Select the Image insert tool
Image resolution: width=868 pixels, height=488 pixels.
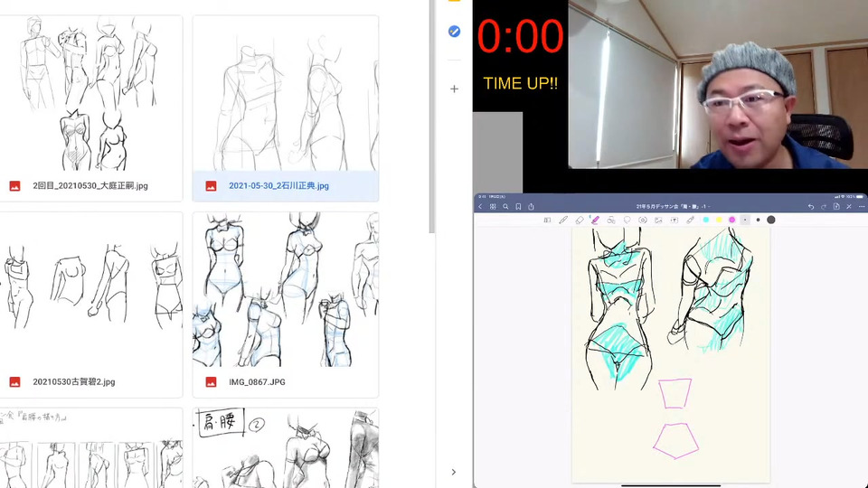(658, 220)
